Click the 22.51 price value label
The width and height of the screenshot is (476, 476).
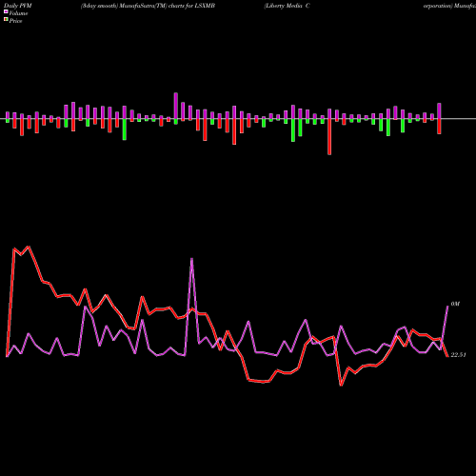459,355
